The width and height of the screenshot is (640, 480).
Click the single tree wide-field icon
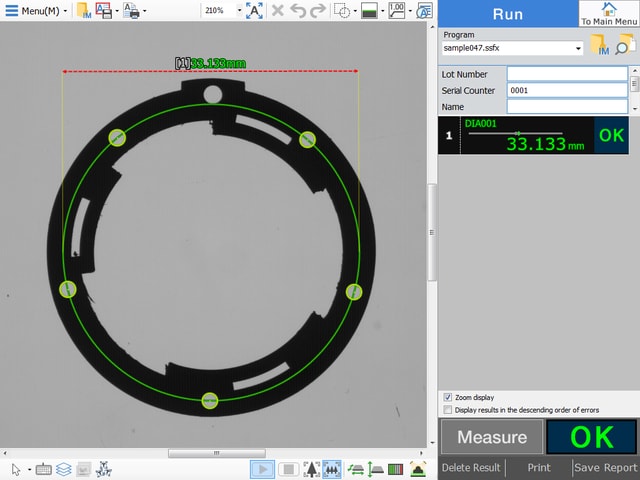(x=312, y=469)
